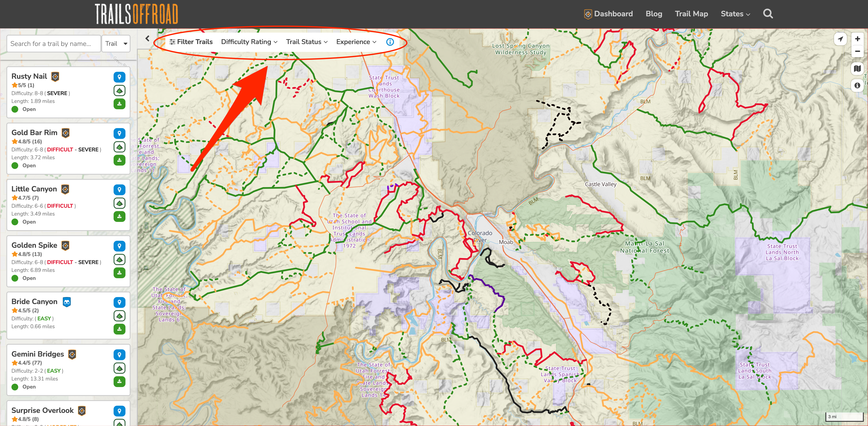Open Little Canyon Gaia GPS pyramid icon

[x=119, y=203]
